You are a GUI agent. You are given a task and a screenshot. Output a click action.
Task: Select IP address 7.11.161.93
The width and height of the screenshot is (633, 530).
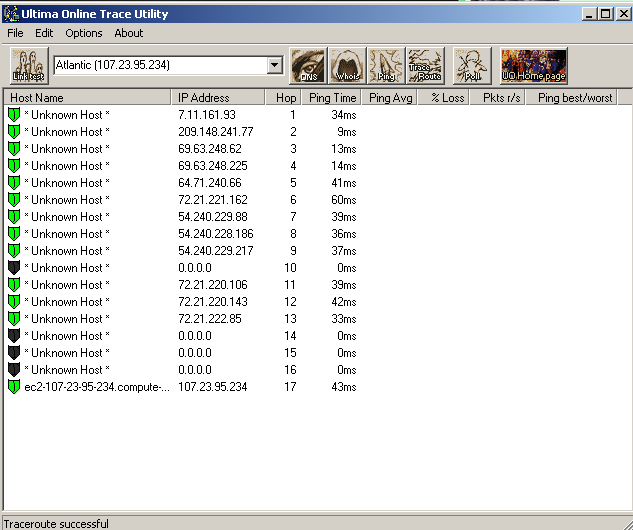pyautogui.click(x=207, y=115)
